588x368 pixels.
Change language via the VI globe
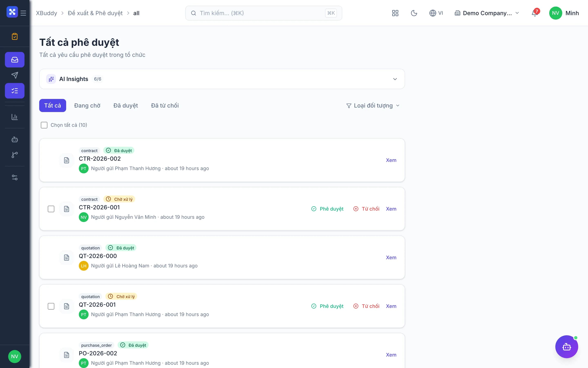(x=436, y=13)
